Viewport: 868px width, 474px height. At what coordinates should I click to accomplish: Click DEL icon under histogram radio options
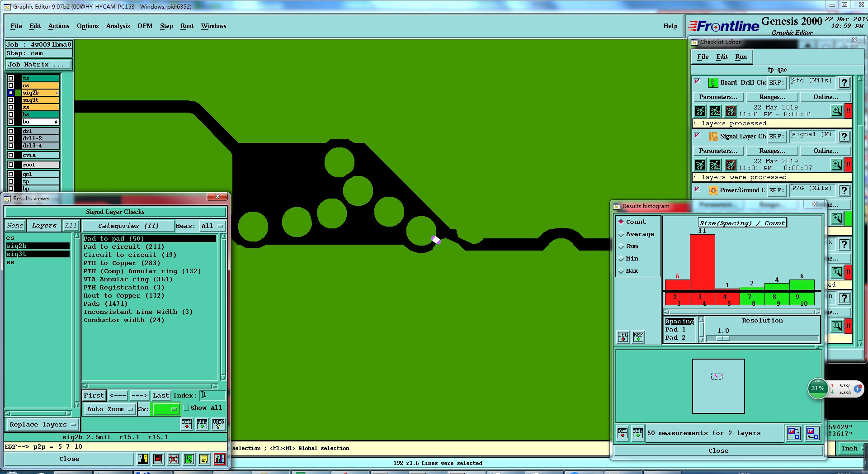point(623,337)
